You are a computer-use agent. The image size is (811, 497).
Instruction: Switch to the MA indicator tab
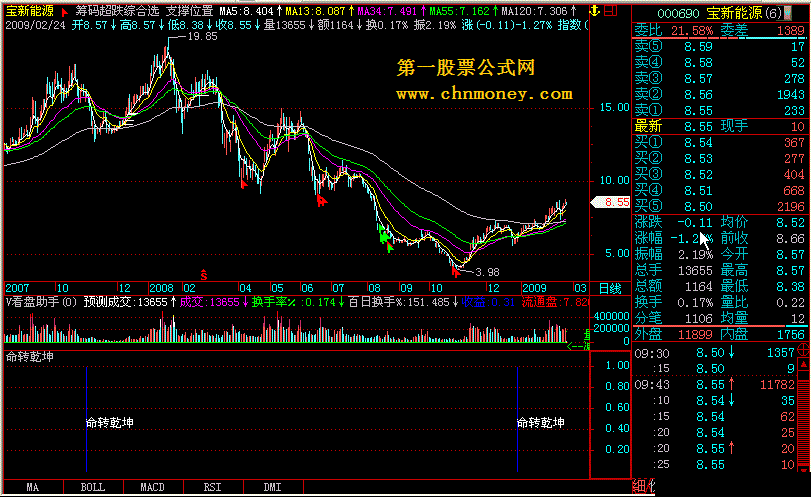33,487
